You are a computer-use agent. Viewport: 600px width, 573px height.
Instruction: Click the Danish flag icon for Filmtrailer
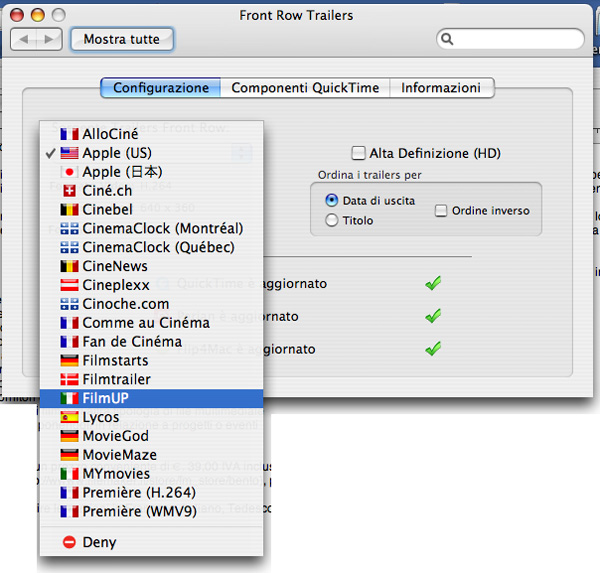pyautogui.click(x=69, y=379)
